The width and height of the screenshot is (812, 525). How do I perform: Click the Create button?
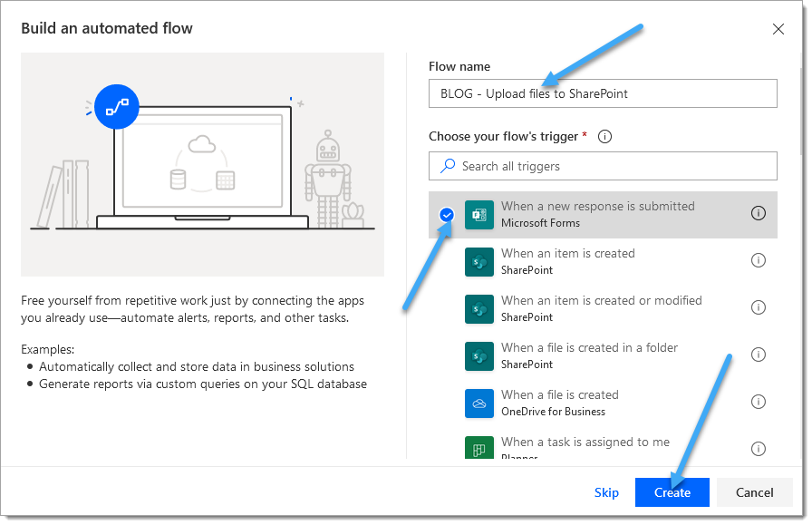coord(672,492)
